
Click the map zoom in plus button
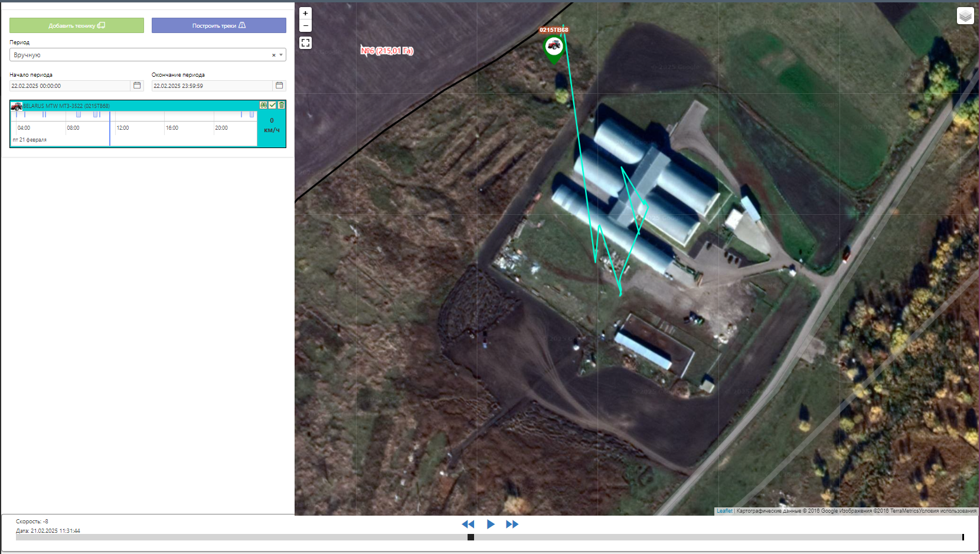(305, 13)
